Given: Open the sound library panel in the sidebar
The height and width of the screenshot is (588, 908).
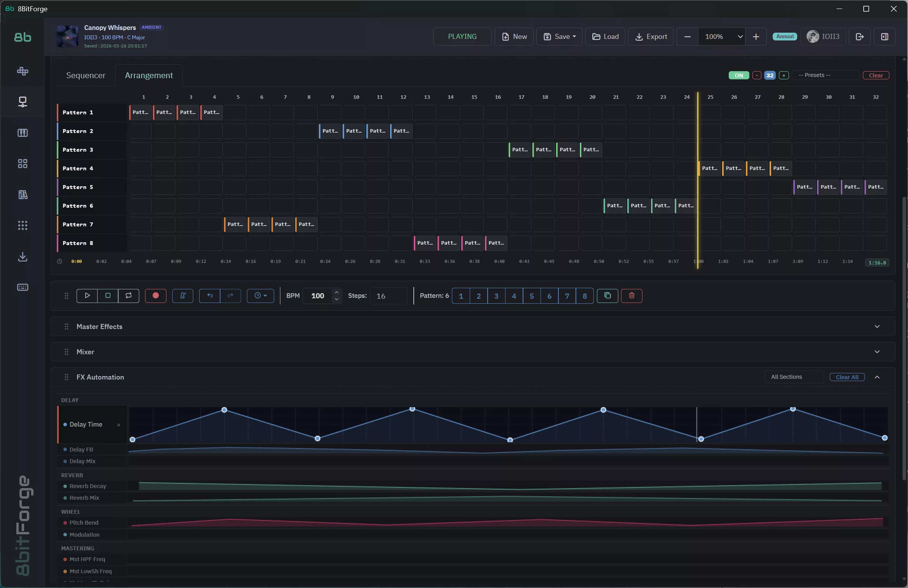Looking at the screenshot, I should point(23,195).
